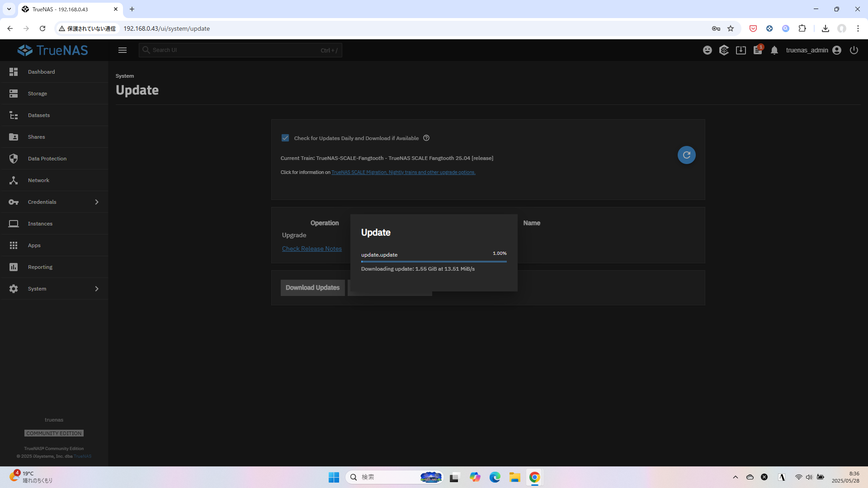The width and height of the screenshot is (868, 488).
Task: Click the update.update progress bar
Action: pyautogui.click(x=434, y=262)
